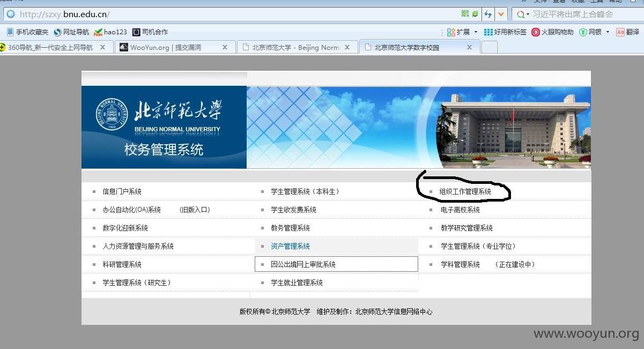This screenshot has width=644, height=349.
Task: Open the search engine selector dropdown
Action: (x=523, y=14)
